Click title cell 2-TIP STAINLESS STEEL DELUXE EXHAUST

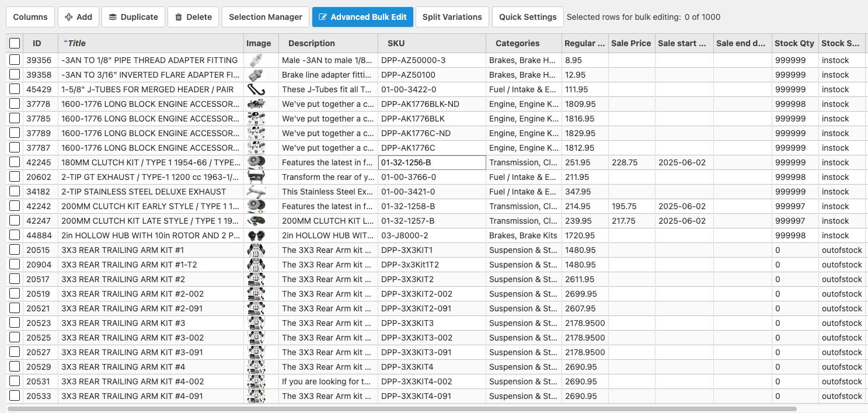point(151,192)
